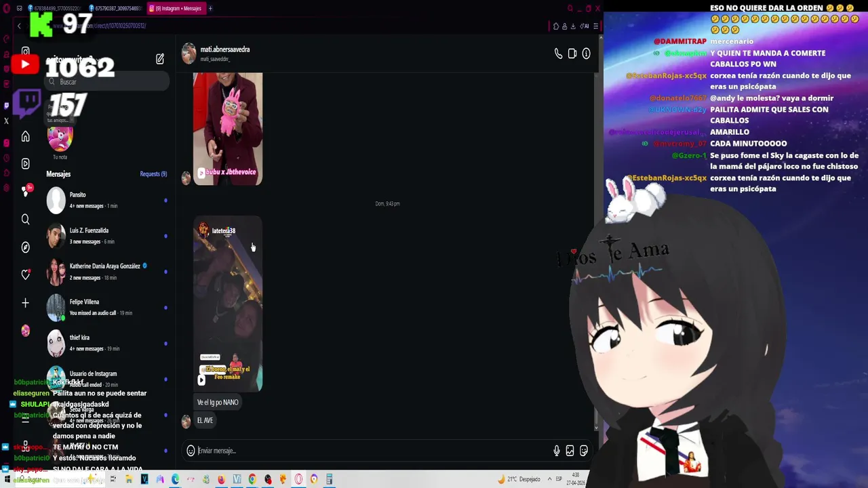Open the Tu nota avatar
This screenshot has width=868, height=488.
click(x=60, y=138)
